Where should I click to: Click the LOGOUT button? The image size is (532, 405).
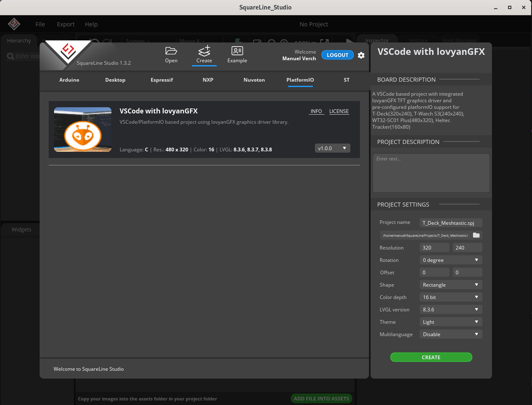pos(338,55)
